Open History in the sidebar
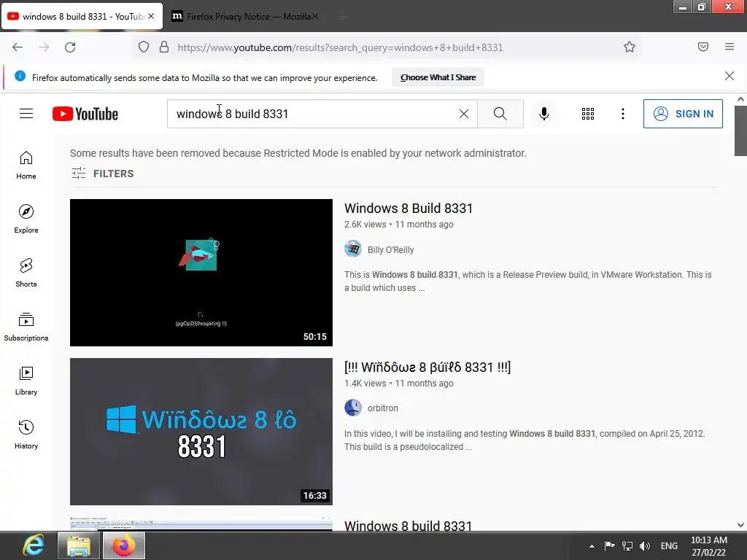The height and width of the screenshot is (560, 747). pyautogui.click(x=26, y=435)
